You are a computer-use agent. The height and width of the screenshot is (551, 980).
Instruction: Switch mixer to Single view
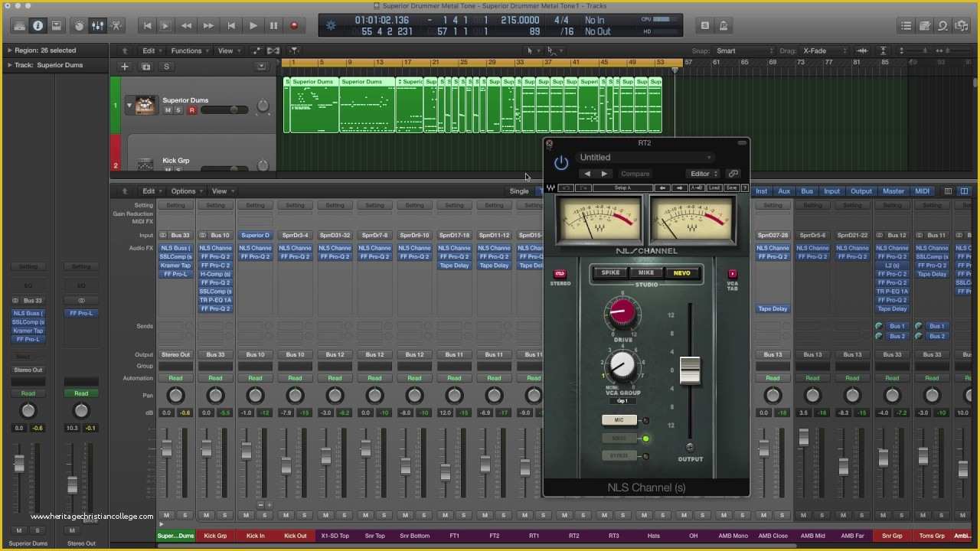click(519, 191)
